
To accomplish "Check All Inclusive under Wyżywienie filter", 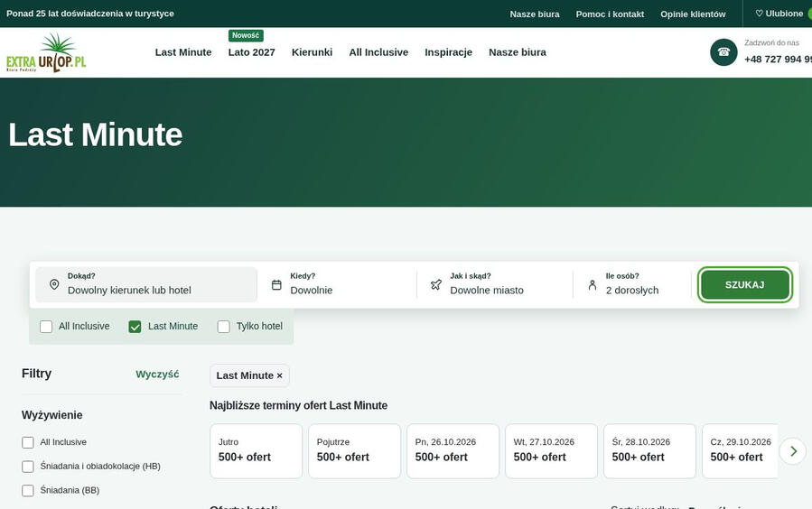I will pyautogui.click(x=28, y=442).
